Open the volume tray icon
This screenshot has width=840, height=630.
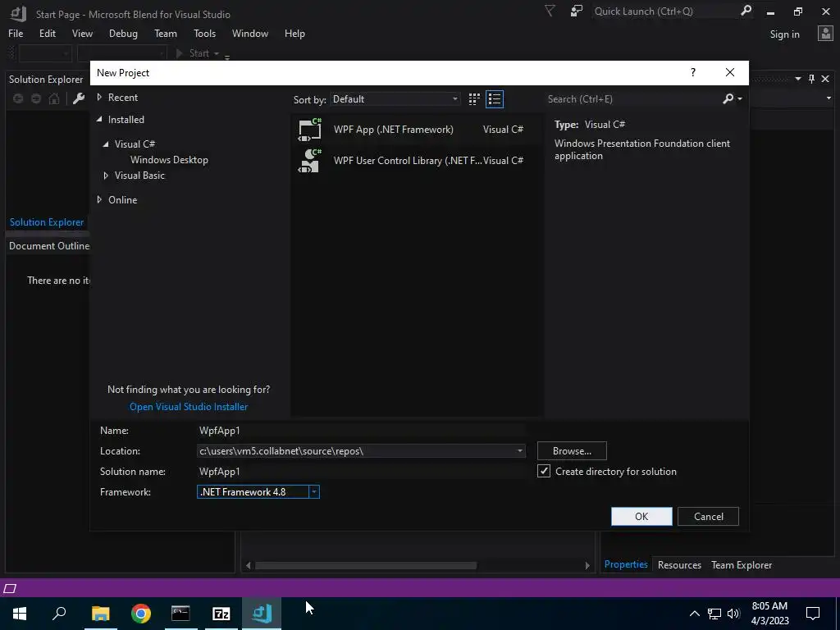[733, 614]
